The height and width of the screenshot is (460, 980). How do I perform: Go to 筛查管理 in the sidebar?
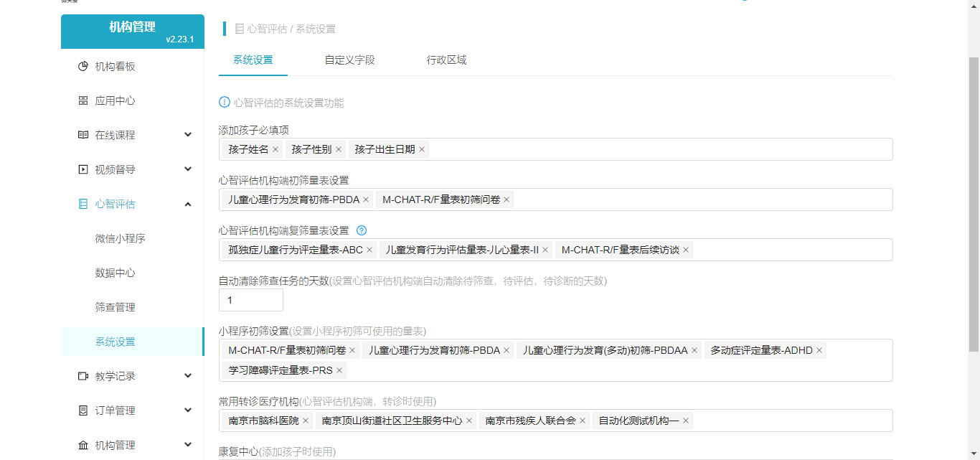115,308
